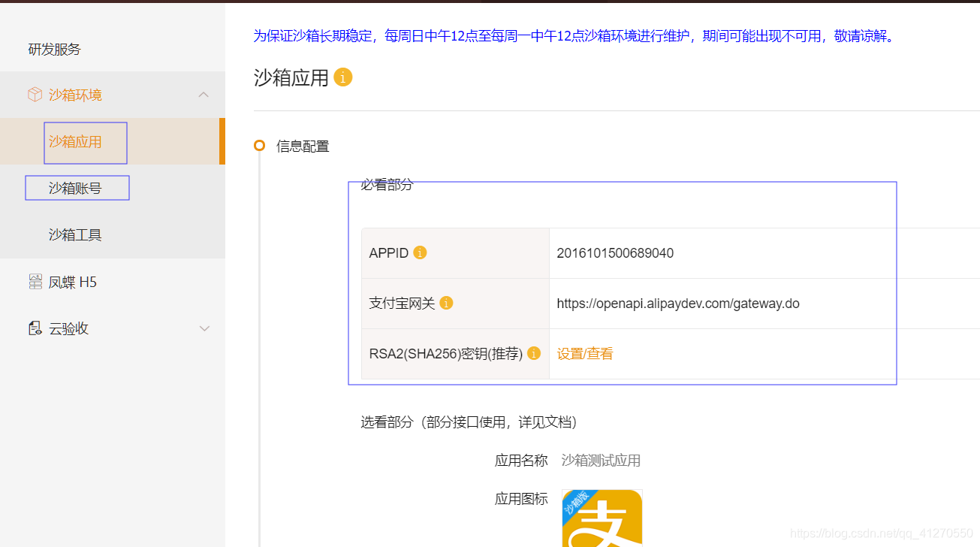
Task: Click the APPID value 2016101500689040
Action: pyautogui.click(x=615, y=253)
